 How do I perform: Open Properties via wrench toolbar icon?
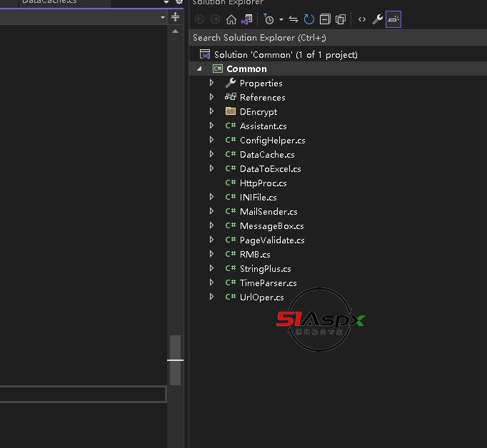pyautogui.click(x=378, y=19)
